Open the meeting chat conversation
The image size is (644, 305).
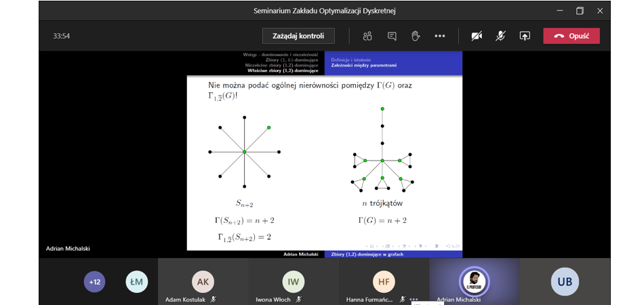[392, 36]
